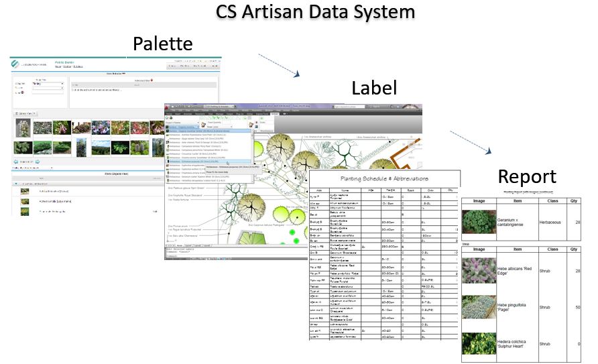Switch to the Model tab at the drawing bottom
This screenshot has width=598, height=364.
(179, 245)
